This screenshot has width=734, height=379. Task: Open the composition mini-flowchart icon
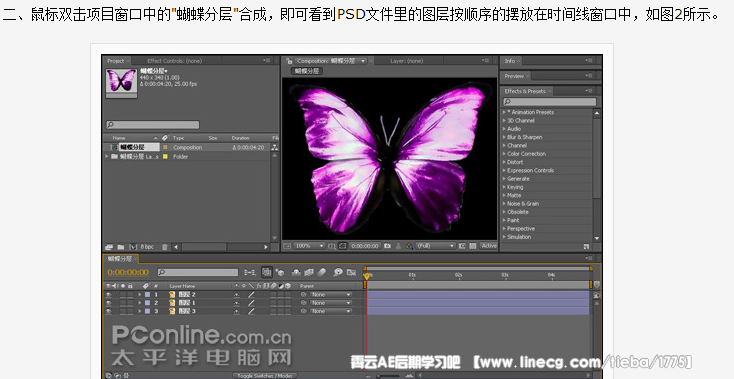(250, 272)
